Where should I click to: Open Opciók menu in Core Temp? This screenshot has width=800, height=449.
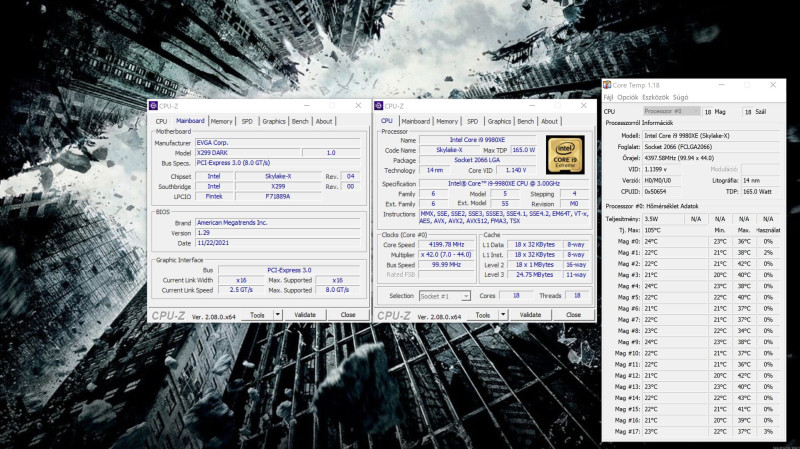click(x=628, y=97)
